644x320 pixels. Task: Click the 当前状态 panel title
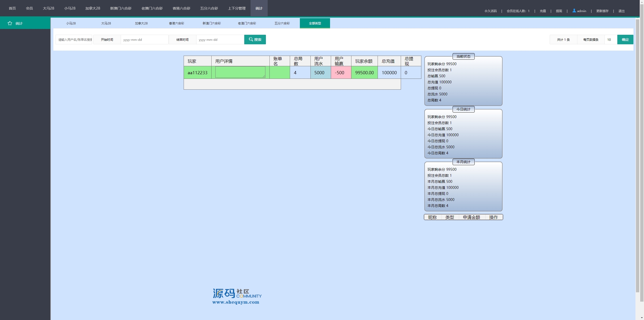(463, 56)
